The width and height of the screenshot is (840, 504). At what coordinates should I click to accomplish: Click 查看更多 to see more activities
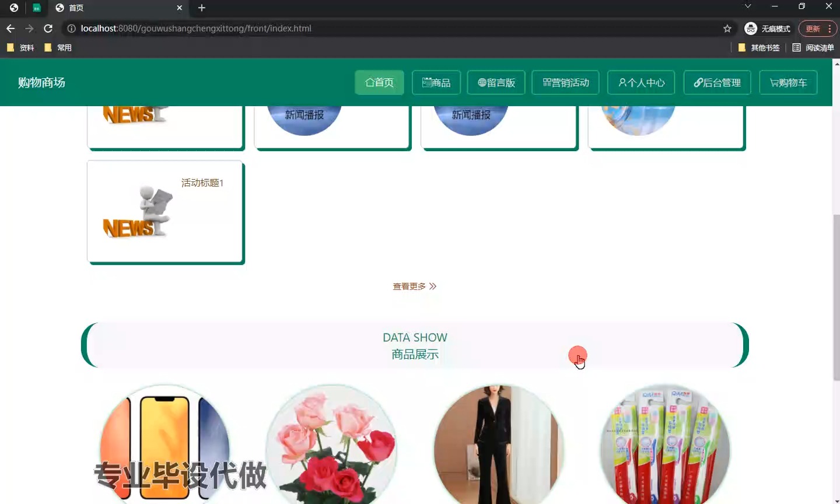point(414,286)
